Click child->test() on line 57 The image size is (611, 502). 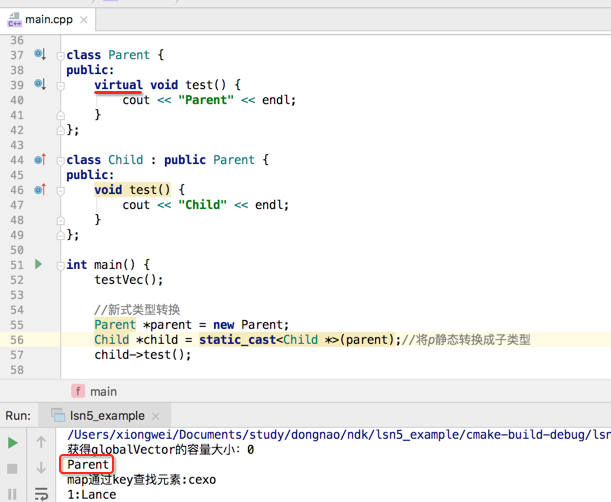point(143,355)
